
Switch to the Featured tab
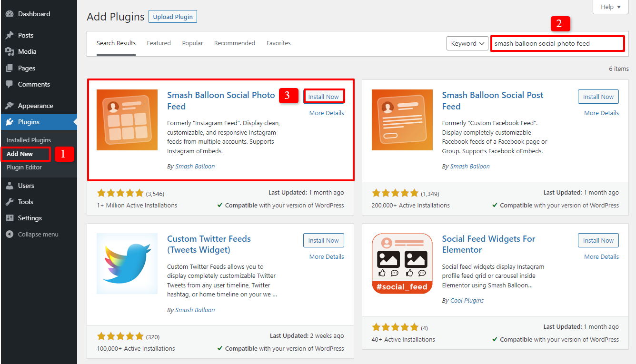[159, 43]
